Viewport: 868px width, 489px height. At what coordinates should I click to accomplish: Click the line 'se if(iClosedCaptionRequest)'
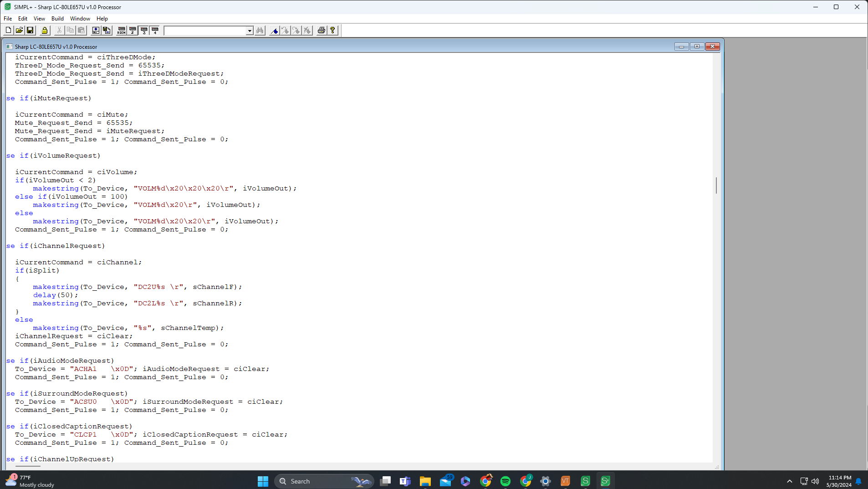point(69,427)
